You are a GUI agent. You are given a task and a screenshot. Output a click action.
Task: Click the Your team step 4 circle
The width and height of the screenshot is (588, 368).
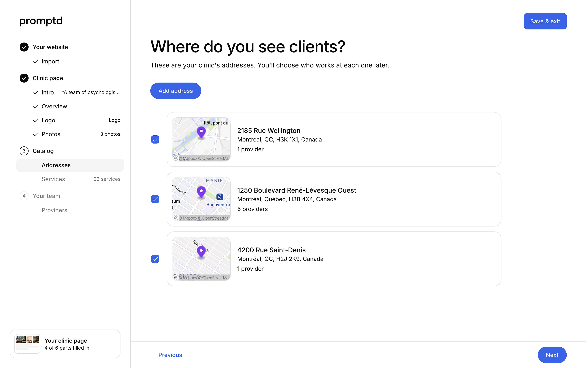(24, 196)
